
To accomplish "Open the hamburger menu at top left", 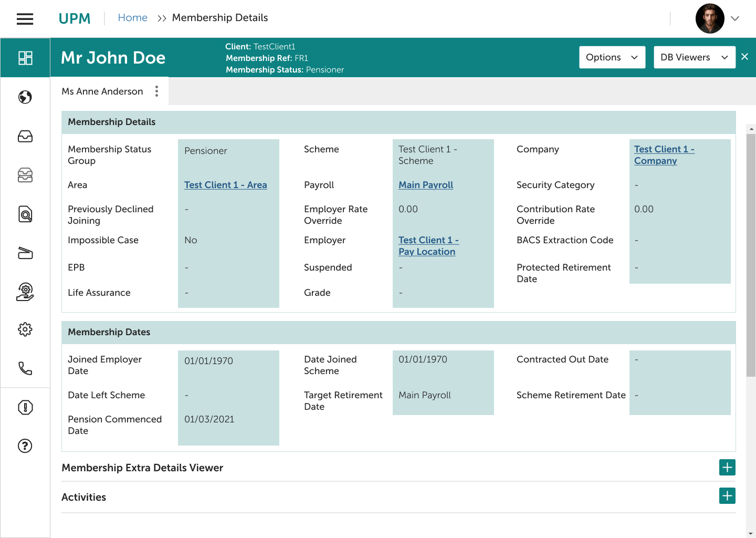I will coord(25,18).
